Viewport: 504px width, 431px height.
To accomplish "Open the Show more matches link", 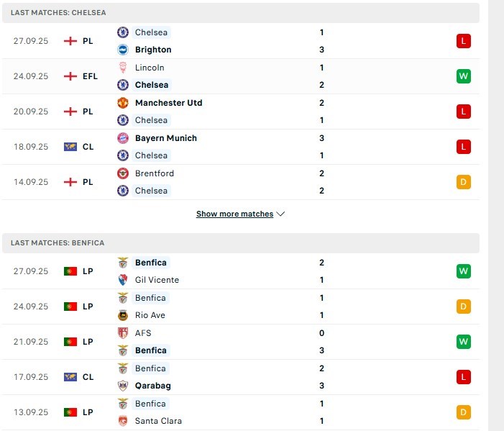I will (x=234, y=214).
